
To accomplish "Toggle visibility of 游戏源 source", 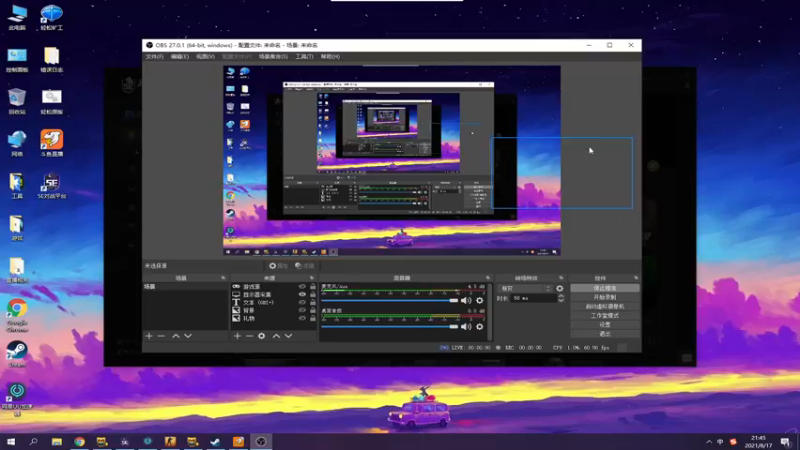I will click(302, 287).
